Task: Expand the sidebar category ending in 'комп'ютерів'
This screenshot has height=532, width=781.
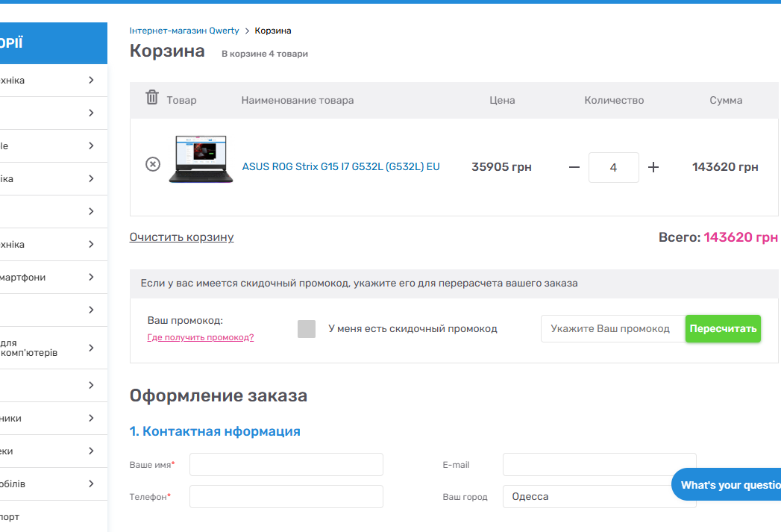Action: pyautogui.click(x=91, y=348)
